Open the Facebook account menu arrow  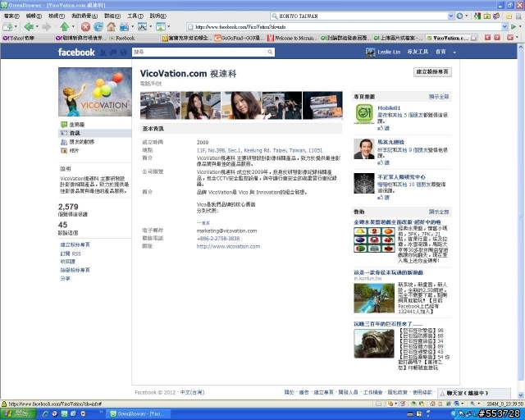coord(454,52)
